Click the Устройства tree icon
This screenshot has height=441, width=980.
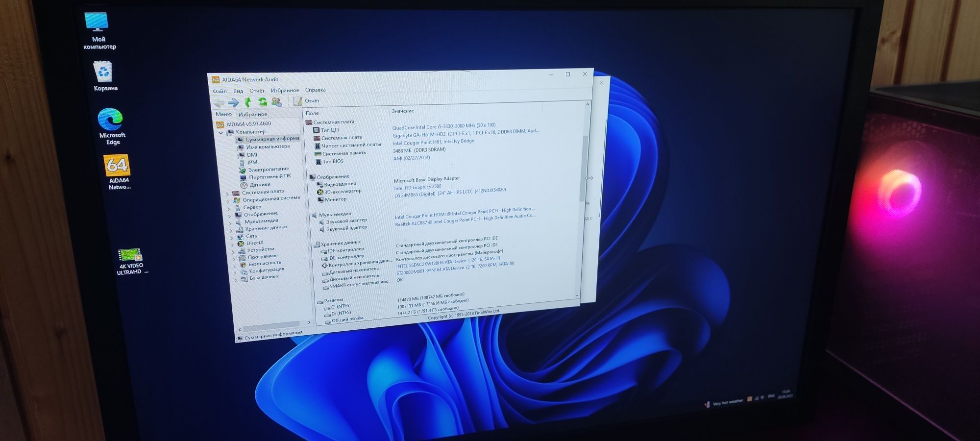(242, 251)
